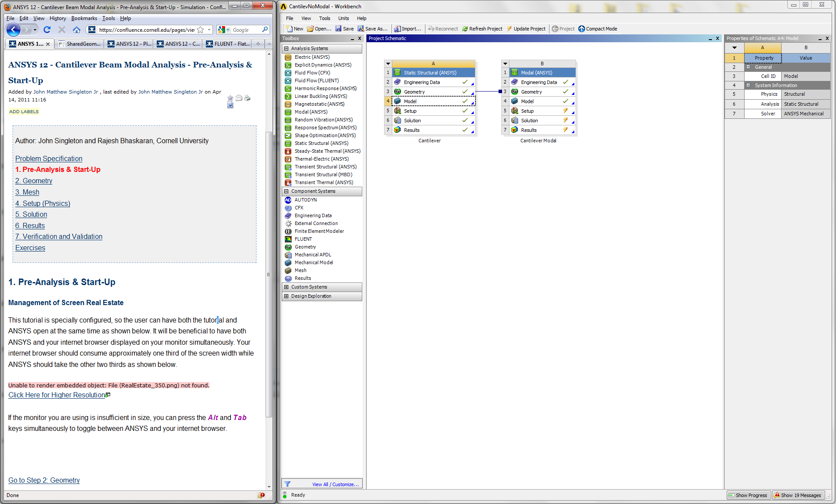Click the Google search box in browser

click(246, 30)
